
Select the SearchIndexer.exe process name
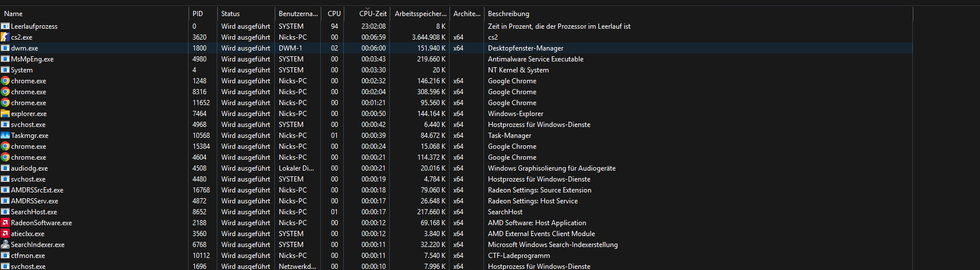(37, 245)
